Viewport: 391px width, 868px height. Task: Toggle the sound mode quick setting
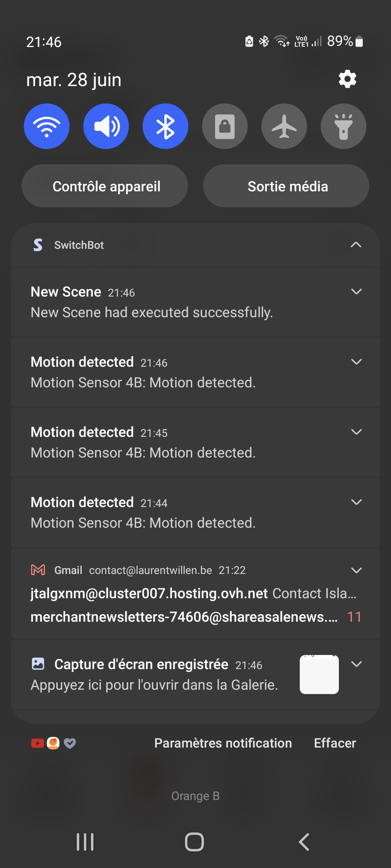(x=106, y=126)
